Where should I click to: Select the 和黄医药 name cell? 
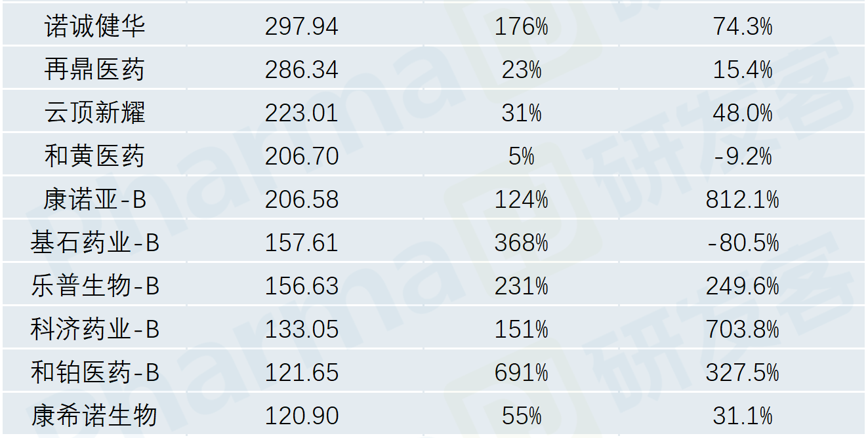[x=94, y=156]
